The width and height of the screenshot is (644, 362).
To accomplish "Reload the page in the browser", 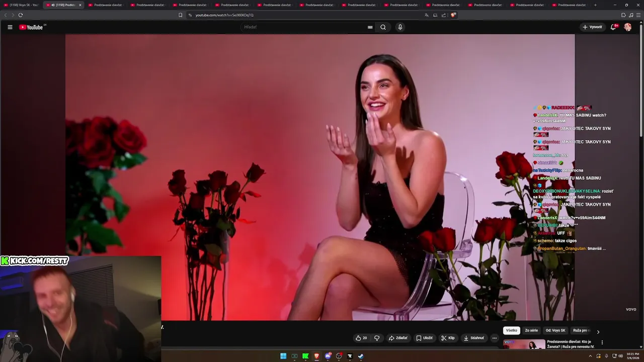I will pyautogui.click(x=21, y=15).
